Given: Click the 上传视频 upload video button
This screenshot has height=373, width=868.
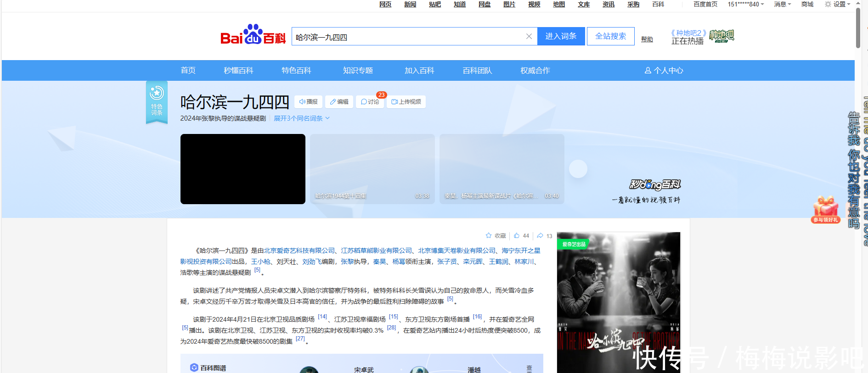Looking at the screenshot, I should [406, 102].
